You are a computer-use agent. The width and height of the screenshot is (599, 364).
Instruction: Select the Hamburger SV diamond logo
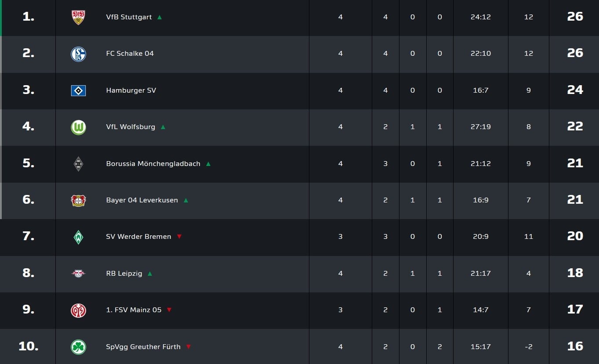(78, 90)
